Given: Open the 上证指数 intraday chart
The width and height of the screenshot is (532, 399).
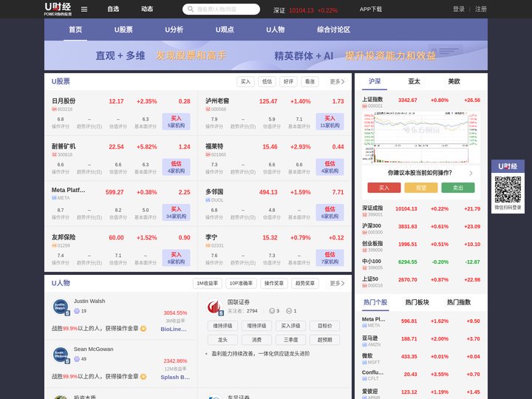Looking at the screenshot, I should (x=420, y=137).
